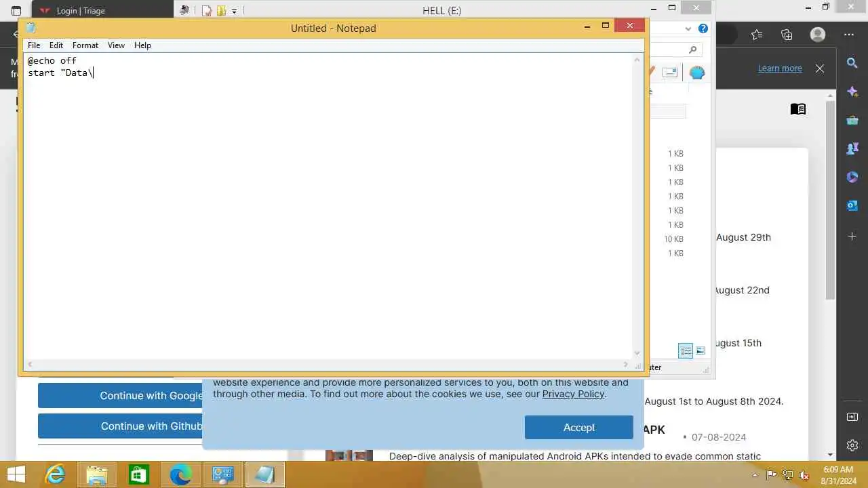Show hidden tray icons arrow
868x488 pixels.
[755, 475]
